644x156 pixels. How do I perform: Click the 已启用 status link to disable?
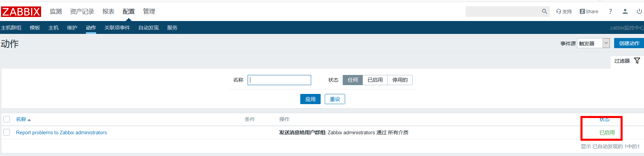click(607, 133)
